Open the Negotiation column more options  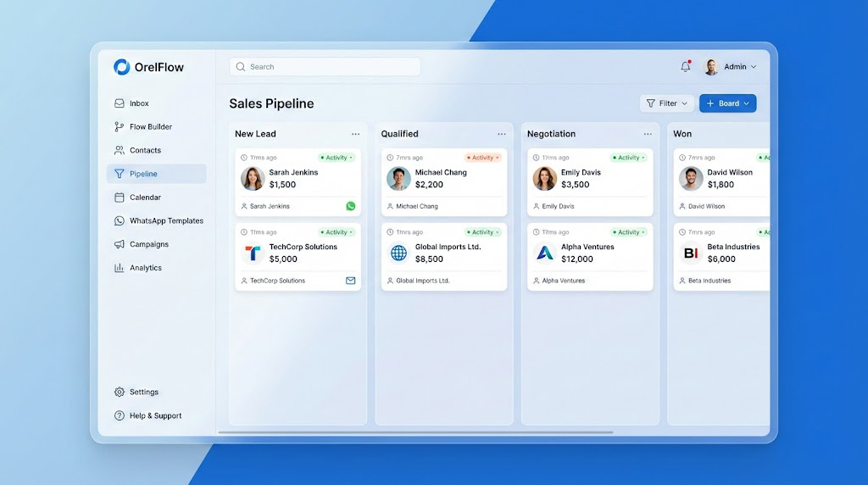coord(648,134)
